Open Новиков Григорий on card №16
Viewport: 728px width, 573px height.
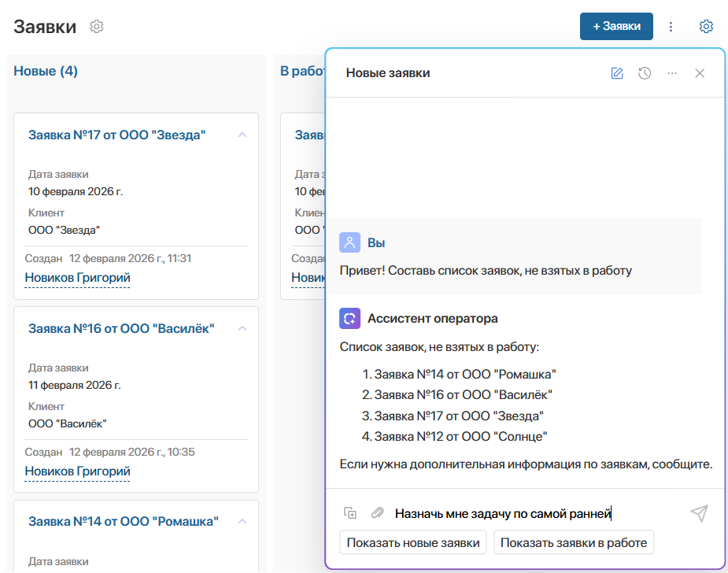[x=76, y=469]
